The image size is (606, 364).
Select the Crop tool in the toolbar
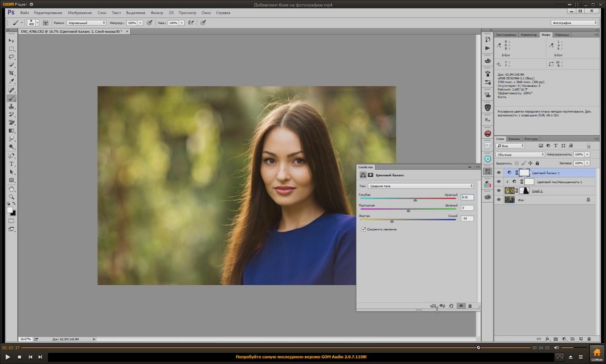coord(11,73)
